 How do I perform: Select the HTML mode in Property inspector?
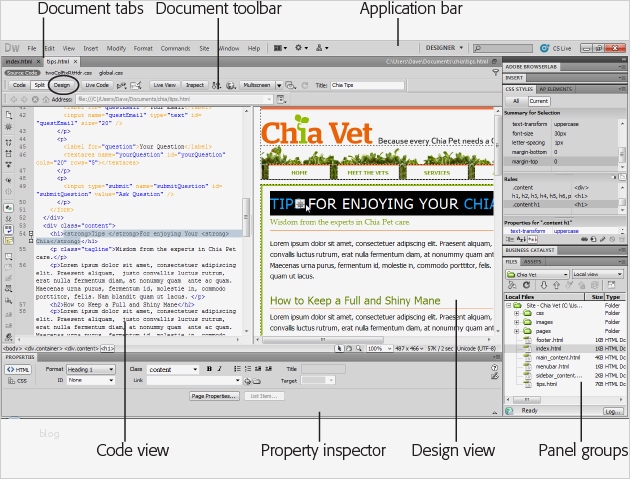click(x=18, y=370)
